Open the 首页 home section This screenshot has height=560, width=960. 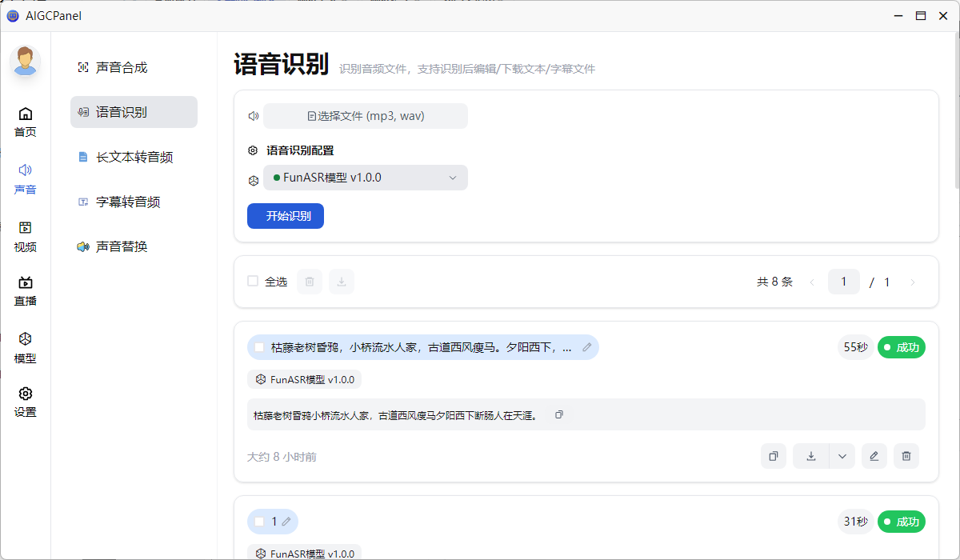coord(26,122)
